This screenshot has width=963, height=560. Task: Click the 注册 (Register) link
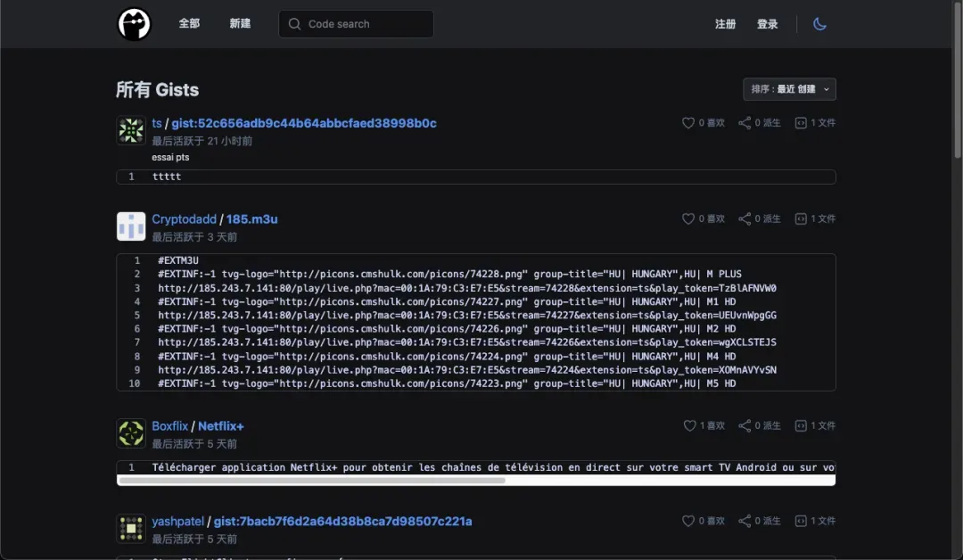[725, 24]
